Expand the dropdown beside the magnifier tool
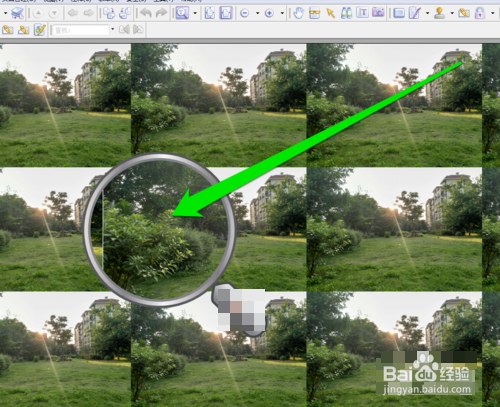 195,13
